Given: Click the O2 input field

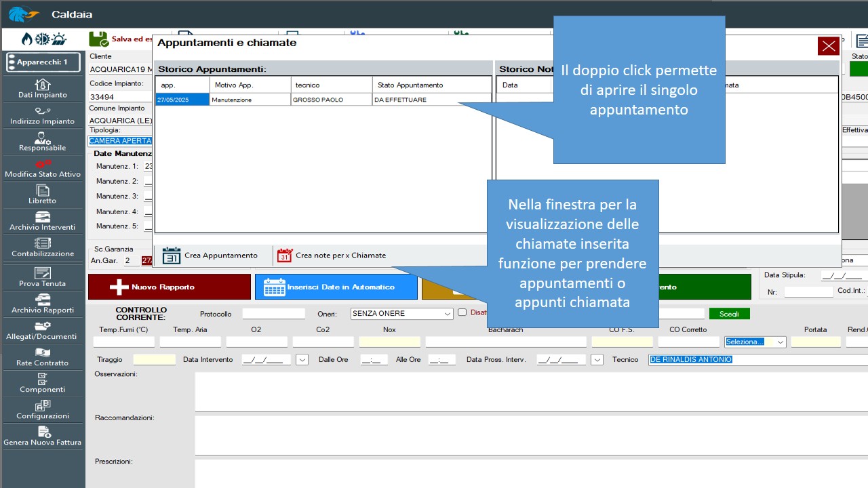Looking at the screenshot, I should tap(257, 342).
